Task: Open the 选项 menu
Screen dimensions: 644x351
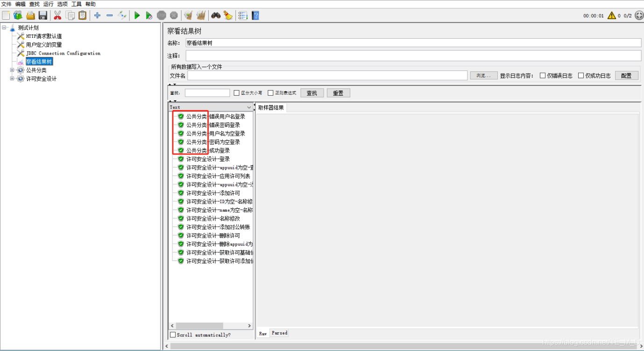Action: [62, 4]
